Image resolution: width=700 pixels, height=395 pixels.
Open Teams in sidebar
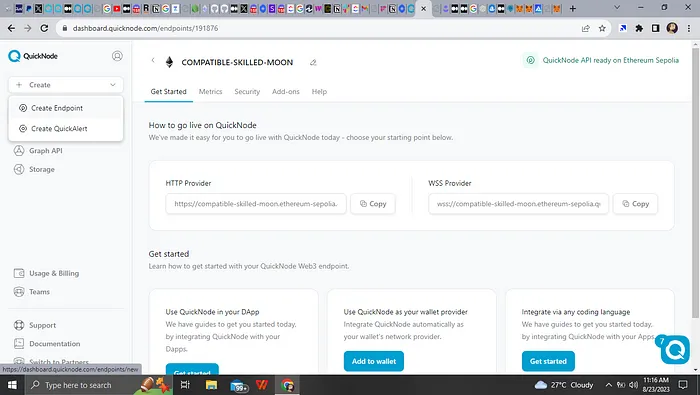point(39,292)
